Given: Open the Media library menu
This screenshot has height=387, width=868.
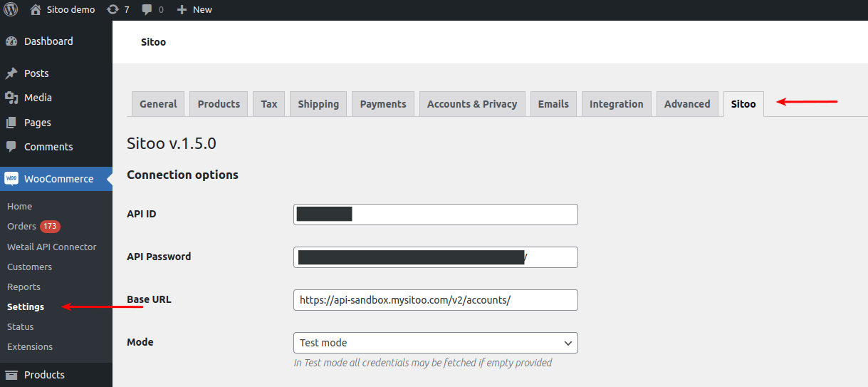Looking at the screenshot, I should pyautogui.click(x=38, y=98).
